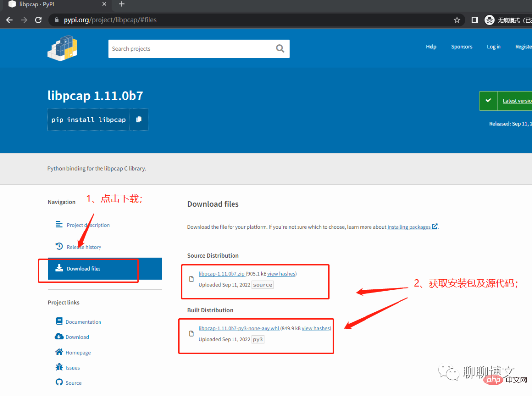The width and height of the screenshot is (532, 396).
Task: Click the green checkmark latest version icon
Action: pos(488,100)
